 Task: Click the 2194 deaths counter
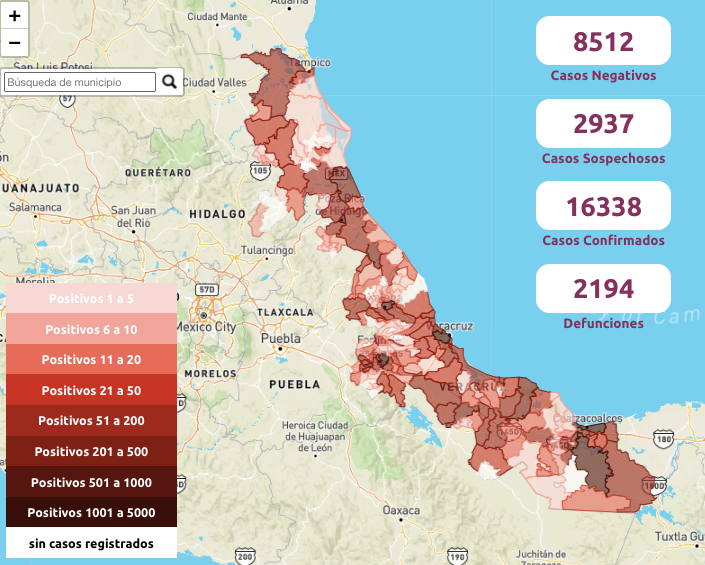click(x=603, y=289)
